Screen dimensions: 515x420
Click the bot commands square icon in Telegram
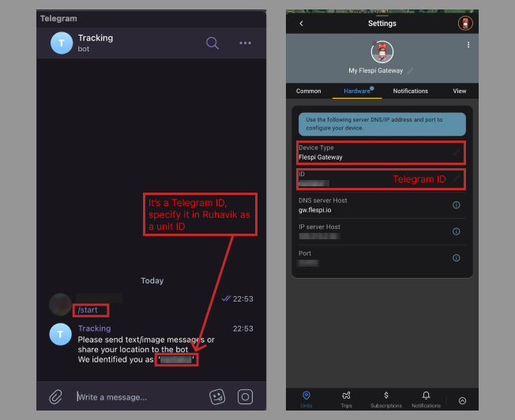[245, 396]
